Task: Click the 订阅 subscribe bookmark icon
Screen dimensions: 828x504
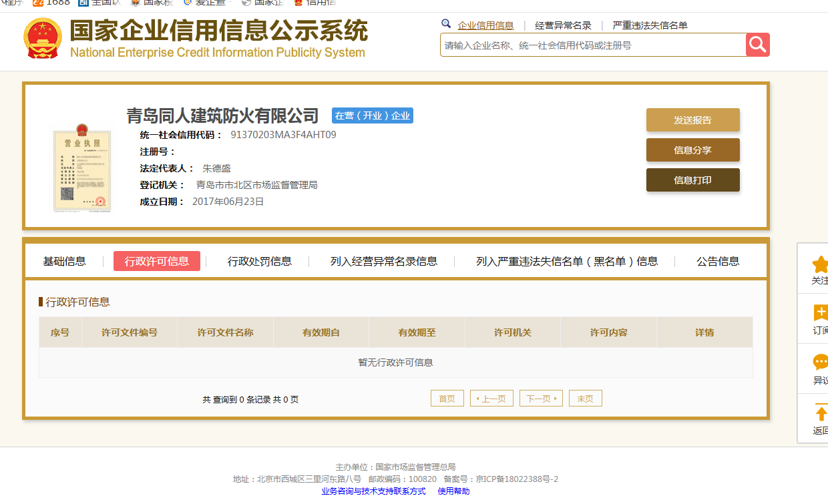Action: coord(820,313)
